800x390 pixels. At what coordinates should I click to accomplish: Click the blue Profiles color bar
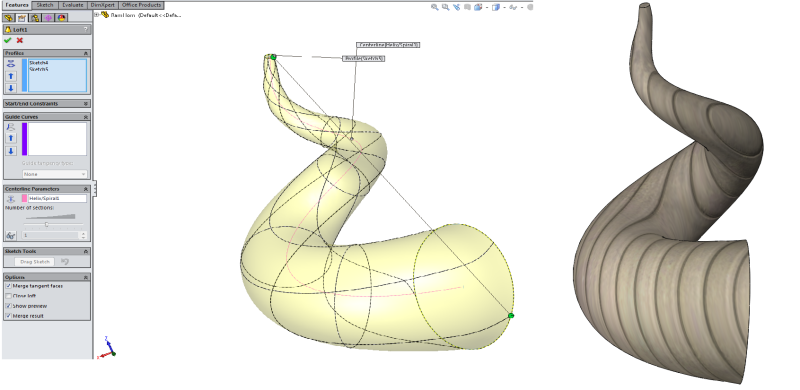(x=24, y=76)
